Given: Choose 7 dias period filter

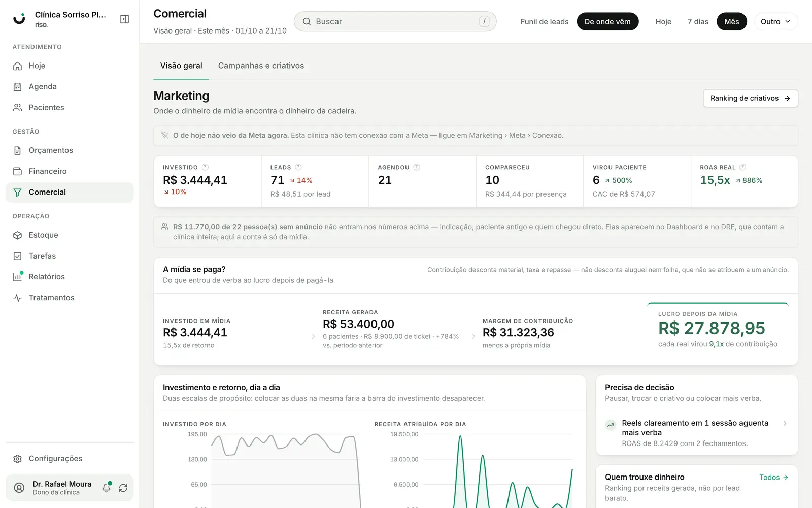Looking at the screenshot, I should pyautogui.click(x=698, y=22).
